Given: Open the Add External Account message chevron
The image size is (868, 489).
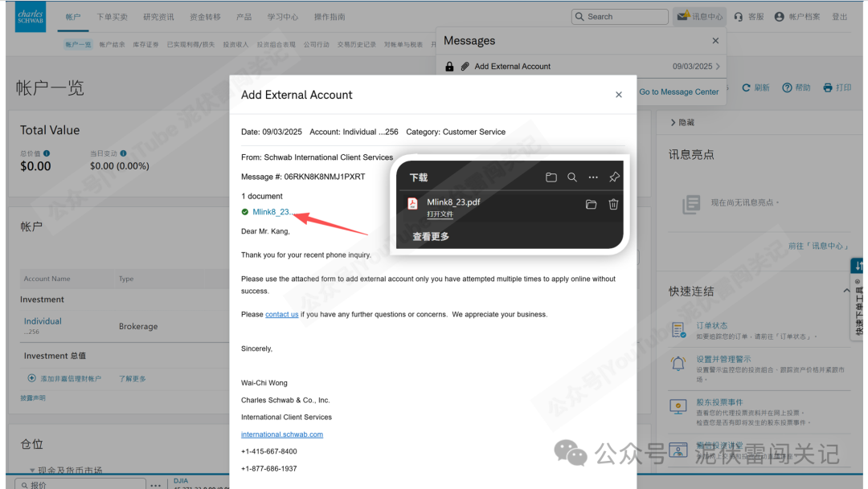Looking at the screenshot, I should pyautogui.click(x=718, y=67).
